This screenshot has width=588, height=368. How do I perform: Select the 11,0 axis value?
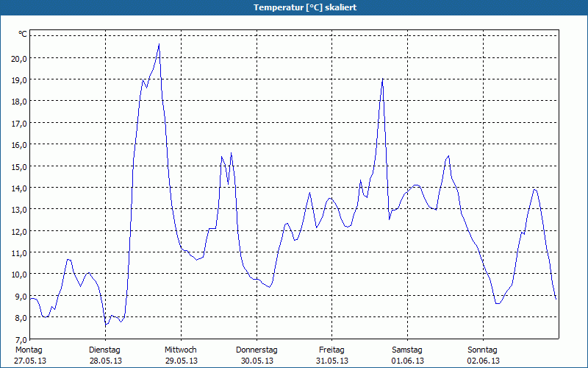[19, 252]
